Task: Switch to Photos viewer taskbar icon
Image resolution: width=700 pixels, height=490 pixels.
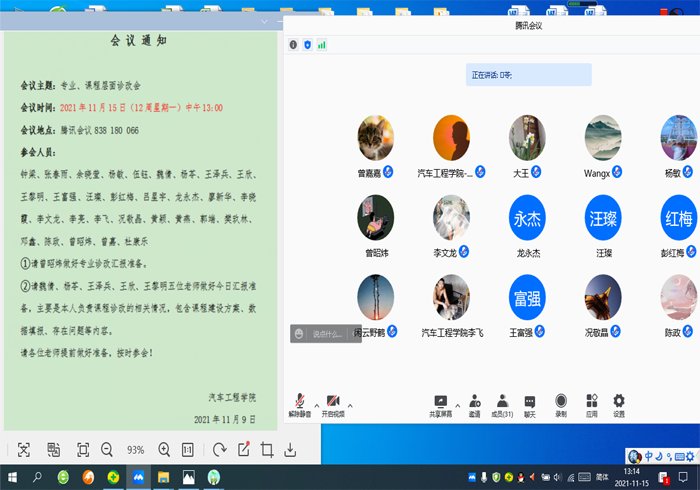Action: pos(188,478)
